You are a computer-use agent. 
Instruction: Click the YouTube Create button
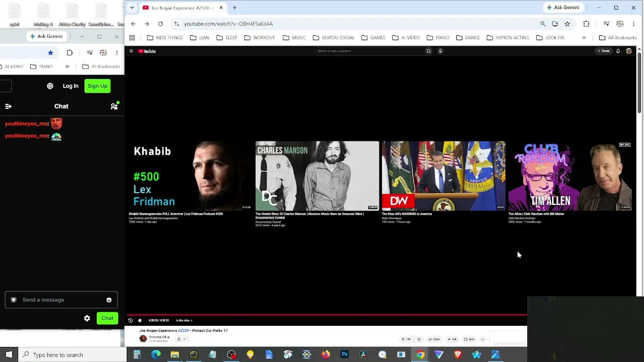[604, 51]
